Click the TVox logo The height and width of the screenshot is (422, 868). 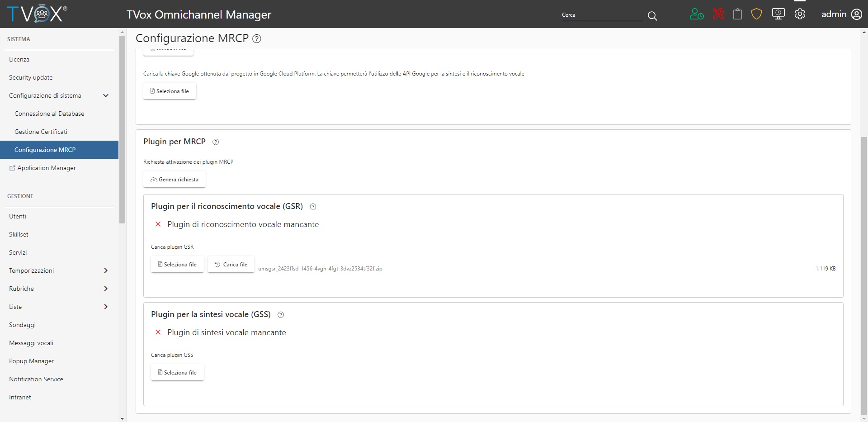(37, 14)
